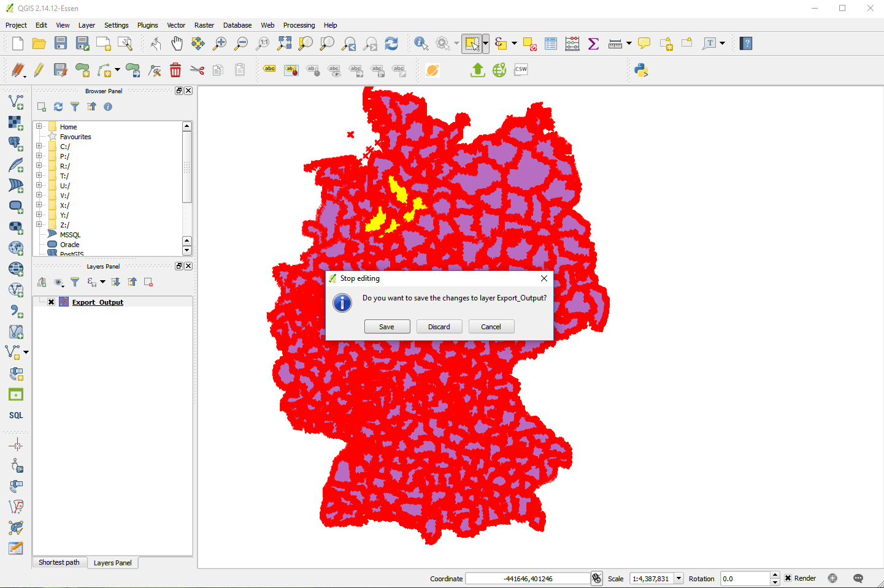Click Zoom Full extent icon
884x588 pixels.
284,44
